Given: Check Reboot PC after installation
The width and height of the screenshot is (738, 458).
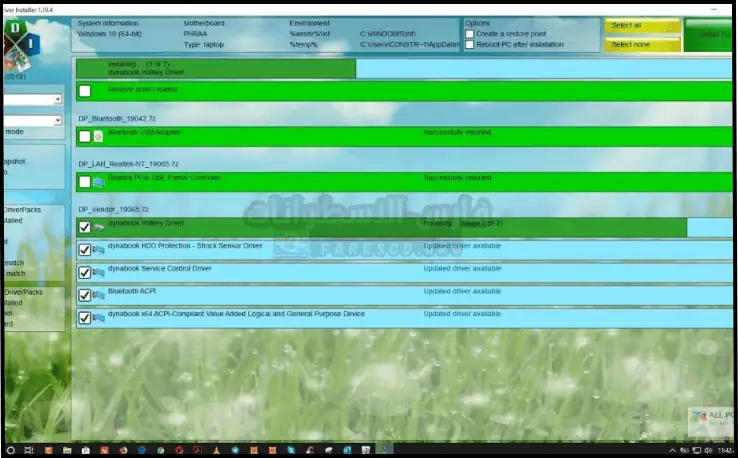Looking at the screenshot, I should 469,45.
